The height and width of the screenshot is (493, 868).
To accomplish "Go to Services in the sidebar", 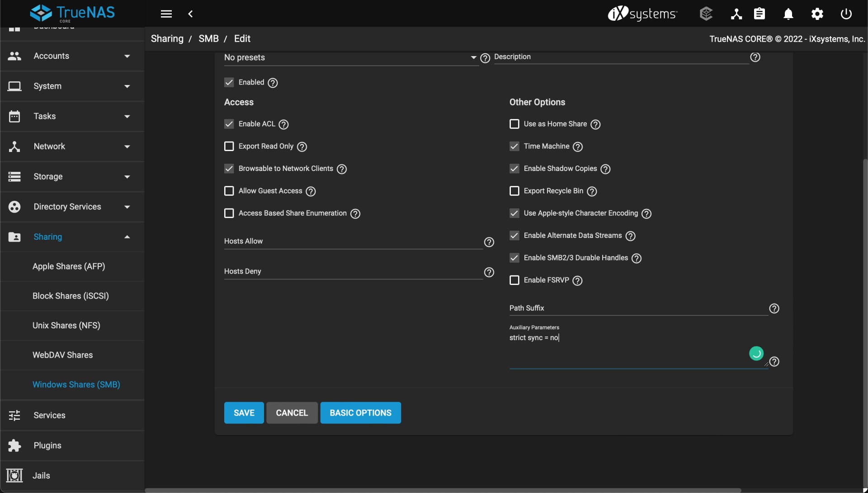I will click(49, 415).
